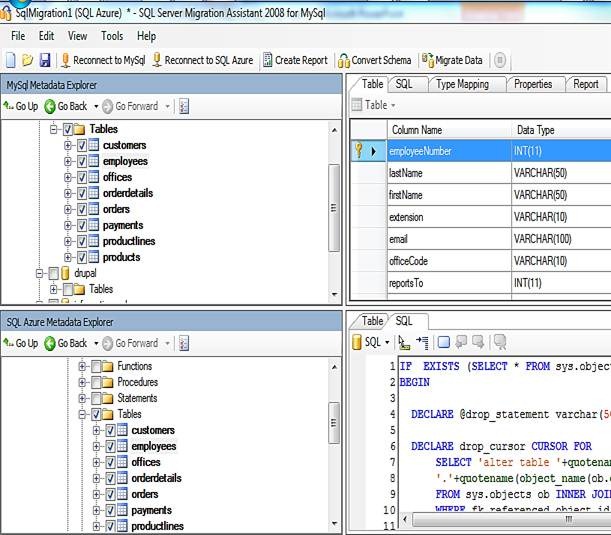Click the cursor/select icon in SQL toolbar

(x=404, y=343)
